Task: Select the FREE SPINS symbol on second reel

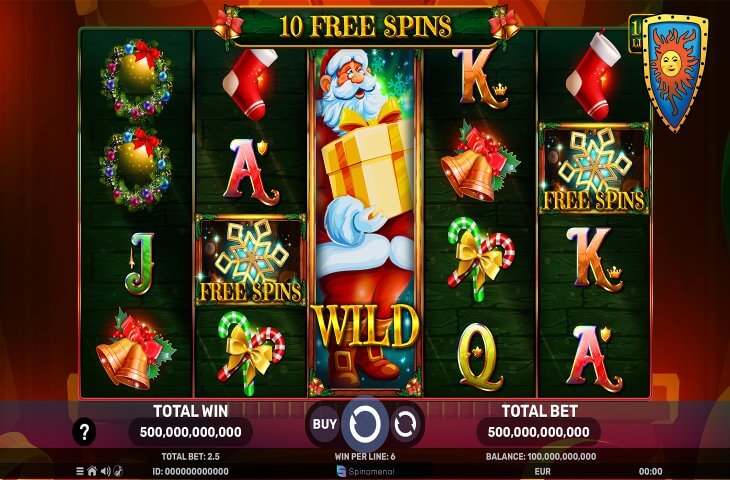Action: 250,261
